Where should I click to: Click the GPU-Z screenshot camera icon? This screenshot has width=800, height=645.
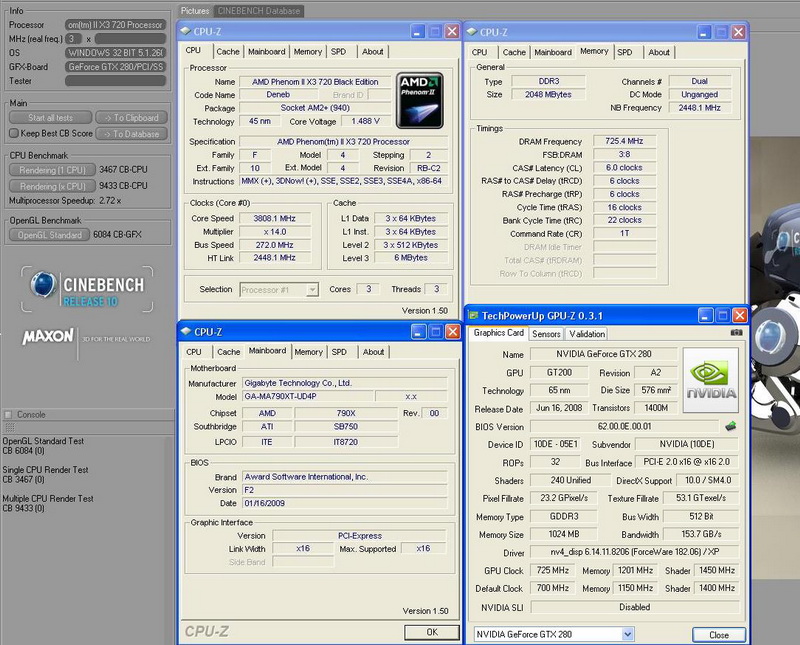point(737,332)
